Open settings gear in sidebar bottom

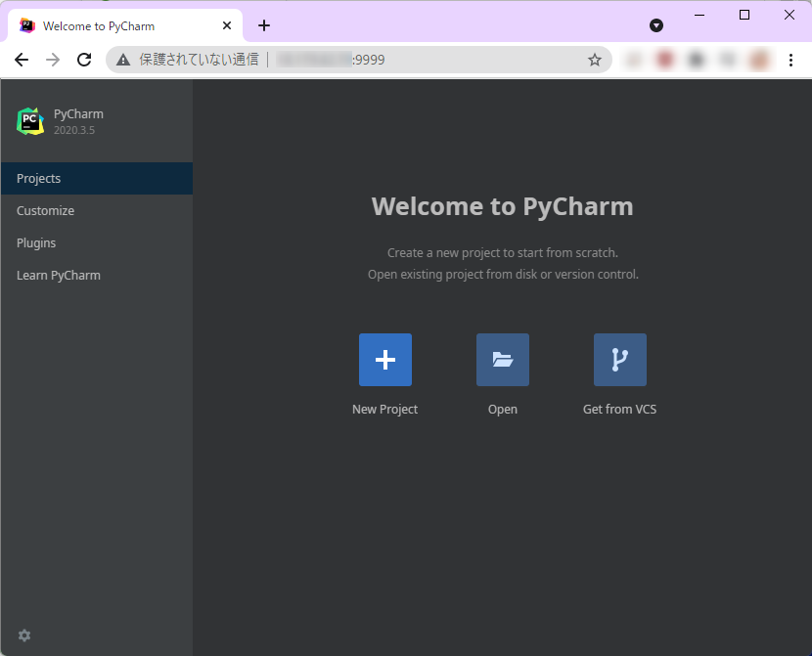(x=24, y=635)
